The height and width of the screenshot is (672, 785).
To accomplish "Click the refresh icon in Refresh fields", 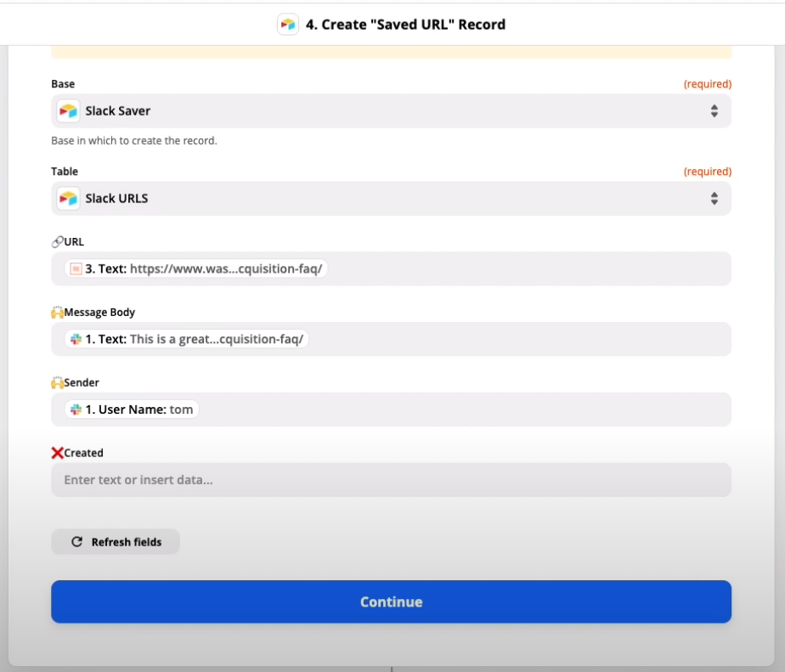I will click(76, 542).
